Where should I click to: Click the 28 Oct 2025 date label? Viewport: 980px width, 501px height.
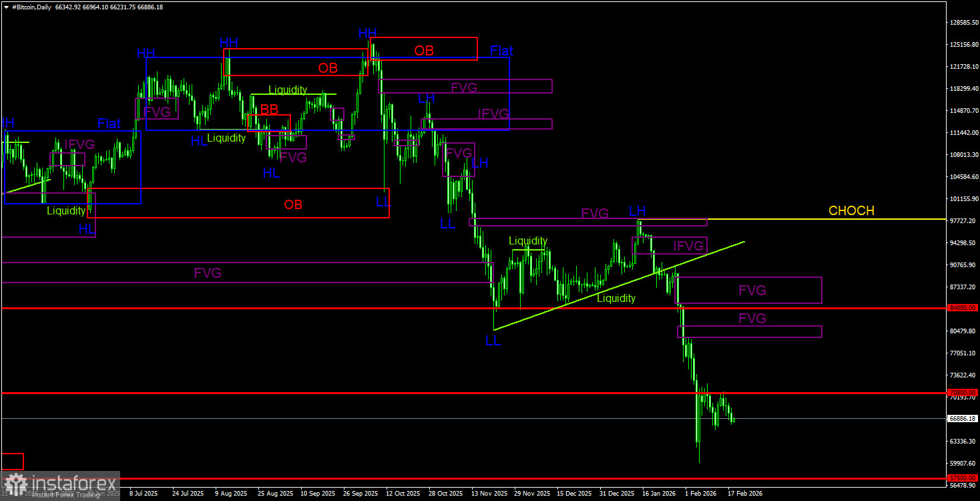(x=445, y=494)
